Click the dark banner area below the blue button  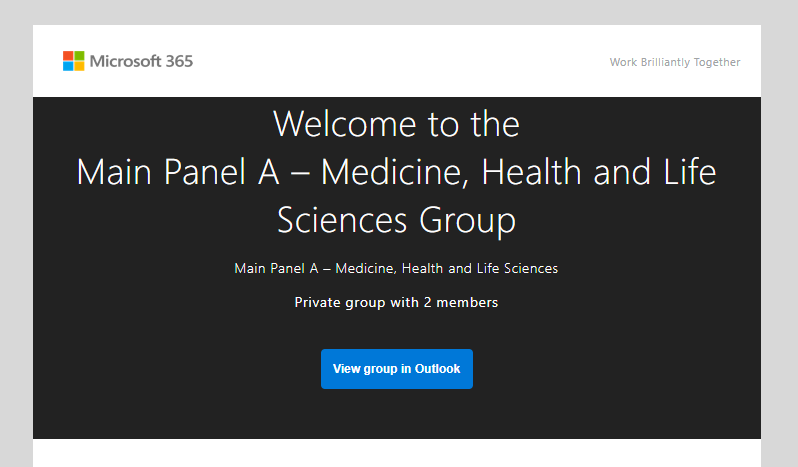tap(396, 415)
